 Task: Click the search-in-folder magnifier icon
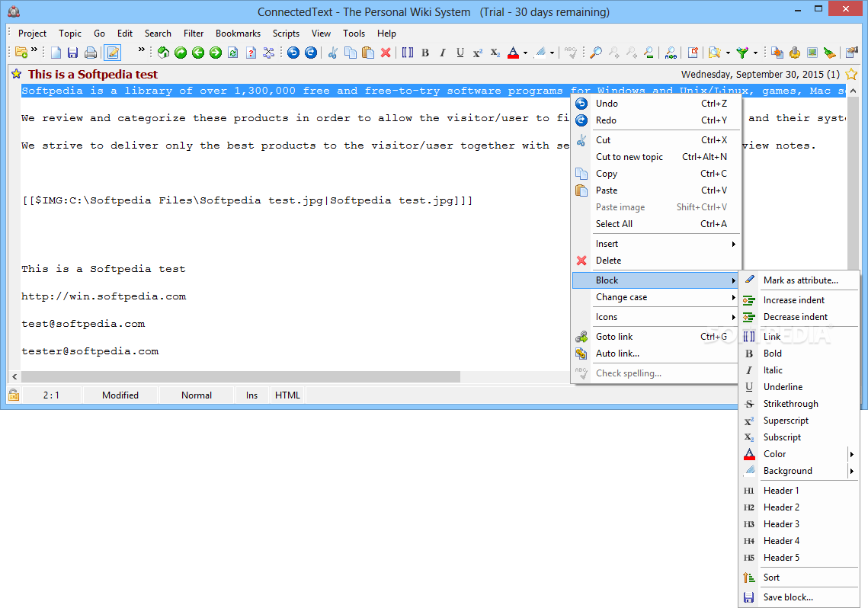point(715,53)
